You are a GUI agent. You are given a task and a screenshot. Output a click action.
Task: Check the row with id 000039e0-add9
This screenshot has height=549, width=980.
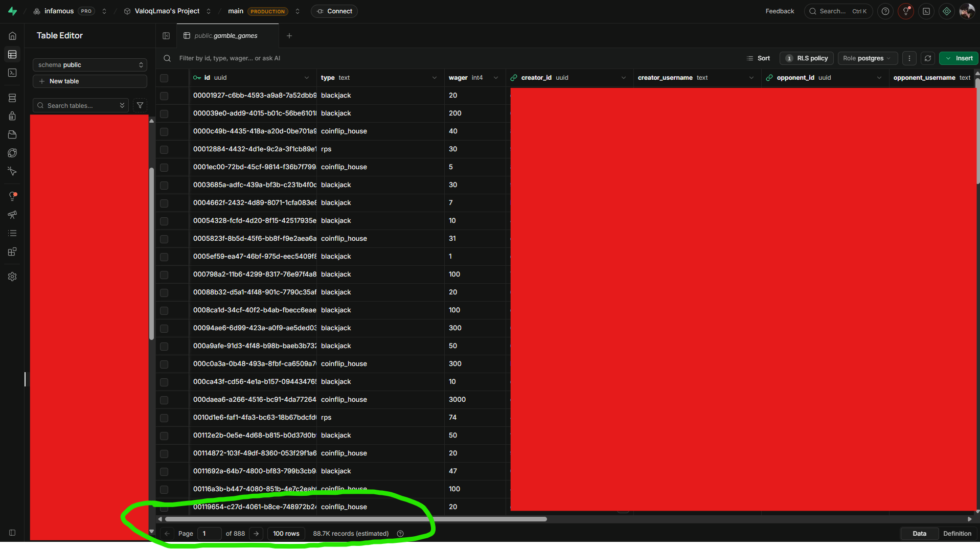click(164, 114)
